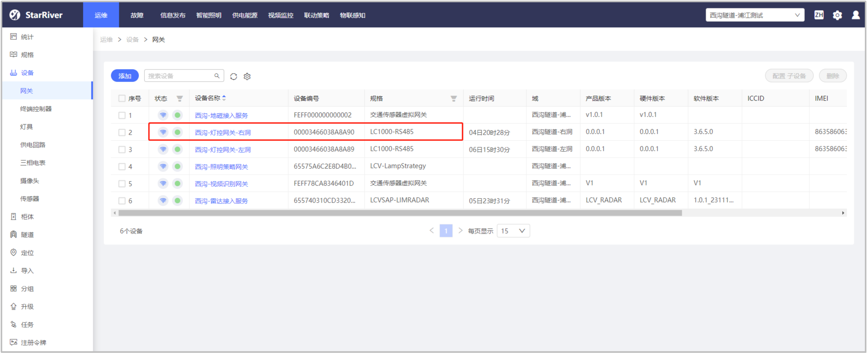
Task: Switch to the 供电能源 top tab
Action: (x=245, y=15)
